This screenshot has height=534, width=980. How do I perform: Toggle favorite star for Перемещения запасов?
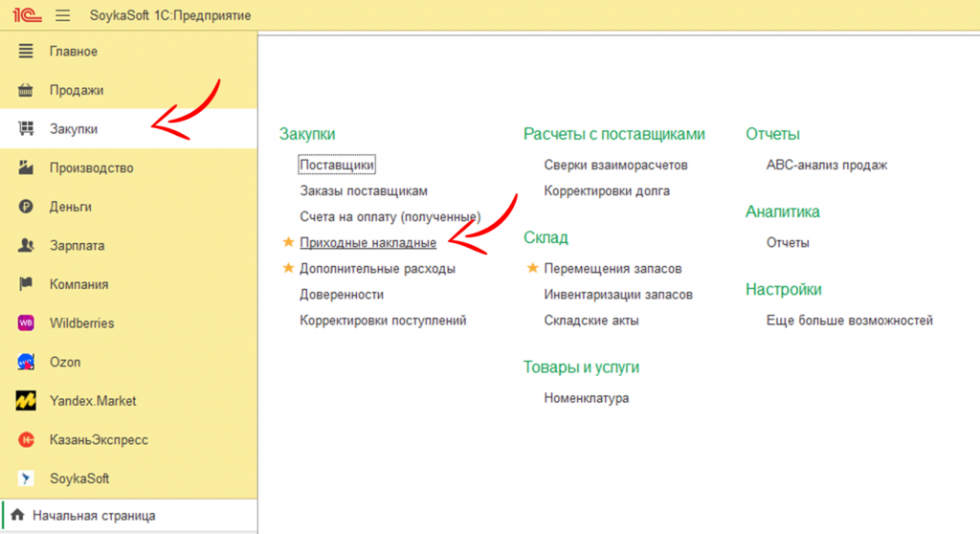[533, 269]
